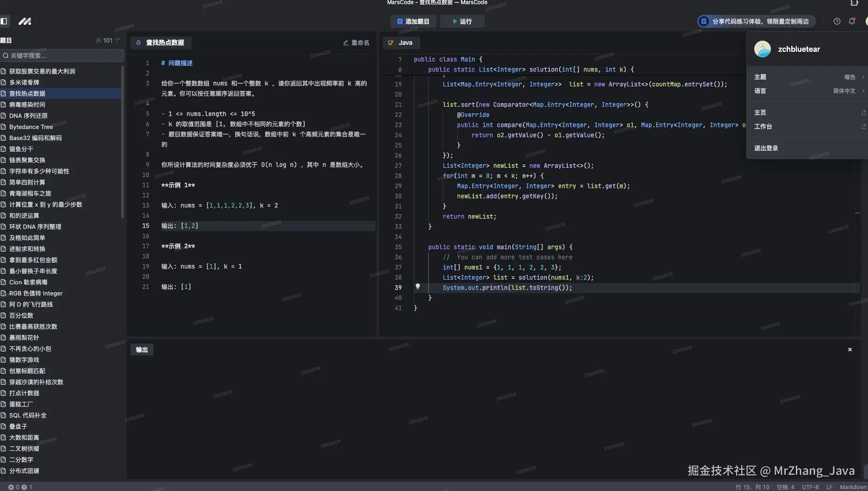Open the Markdown language mode selector
This screenshot has width=868, height=491.
click(853, 487)
